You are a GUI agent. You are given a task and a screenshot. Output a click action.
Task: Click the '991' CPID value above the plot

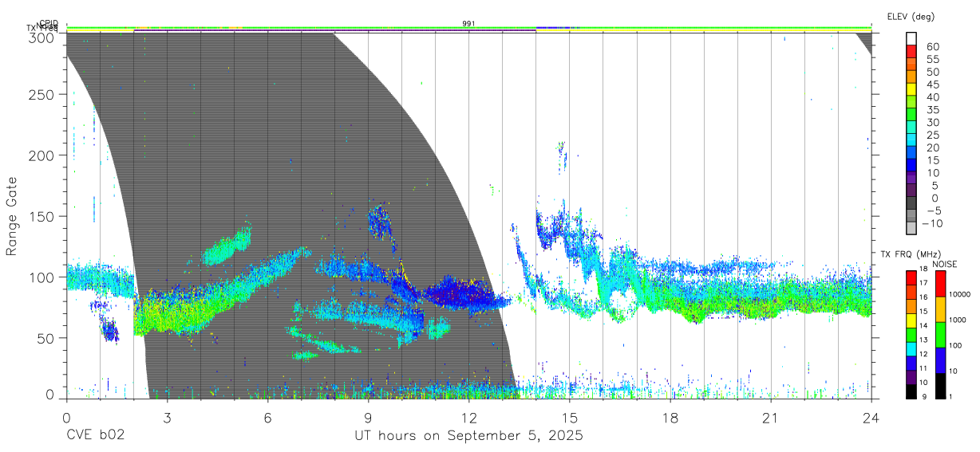[x=468, y=24]
